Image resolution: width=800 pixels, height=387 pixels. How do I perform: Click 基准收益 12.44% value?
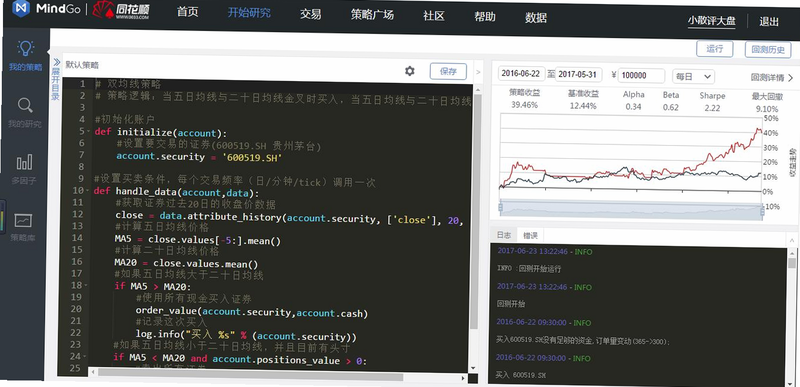click(x=583, y=106)
